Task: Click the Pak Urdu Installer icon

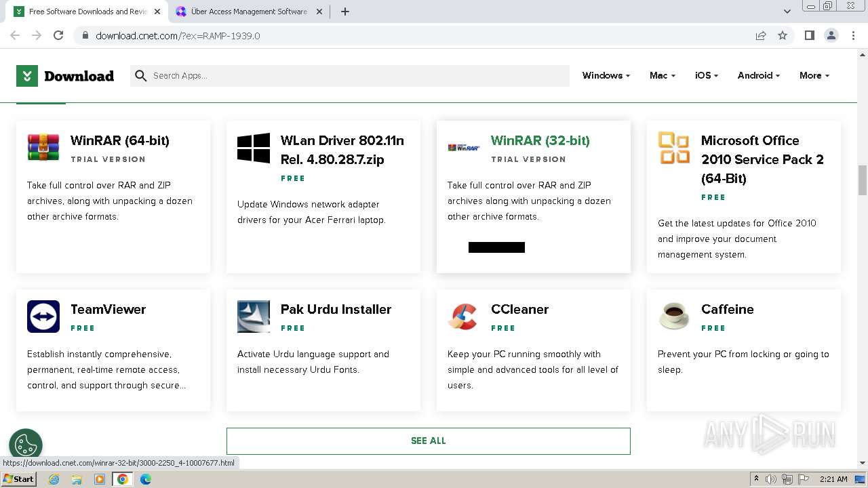Action: [x=254, y=317]
